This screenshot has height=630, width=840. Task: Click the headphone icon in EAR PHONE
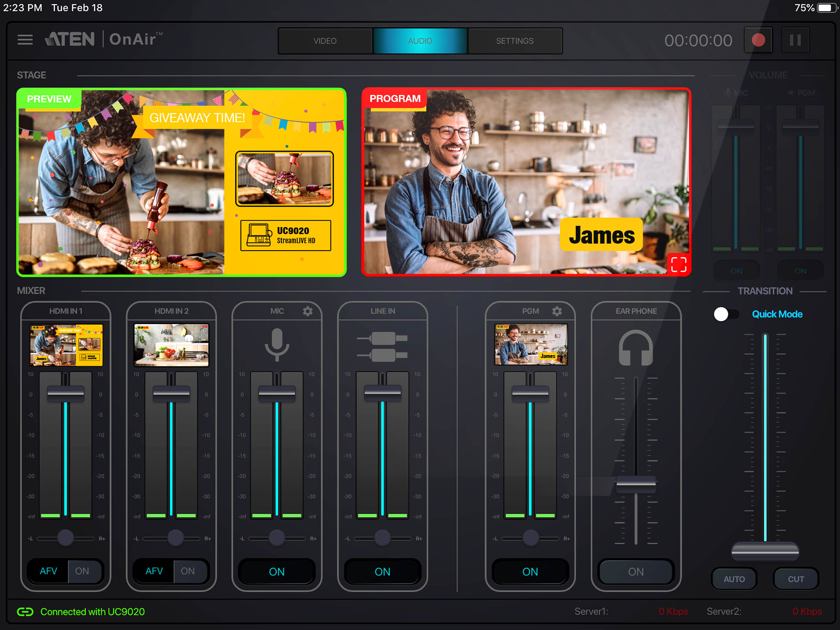[x=636, y=348]
